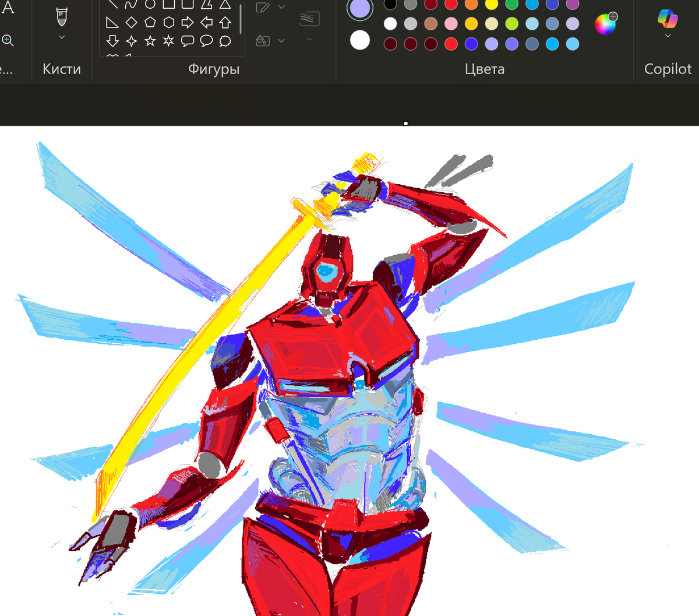The height and width of the screenshot is (616, 699).
Task: Pick the five-pointed star shape
Action: pyautogui.click(x=150, y=41)
